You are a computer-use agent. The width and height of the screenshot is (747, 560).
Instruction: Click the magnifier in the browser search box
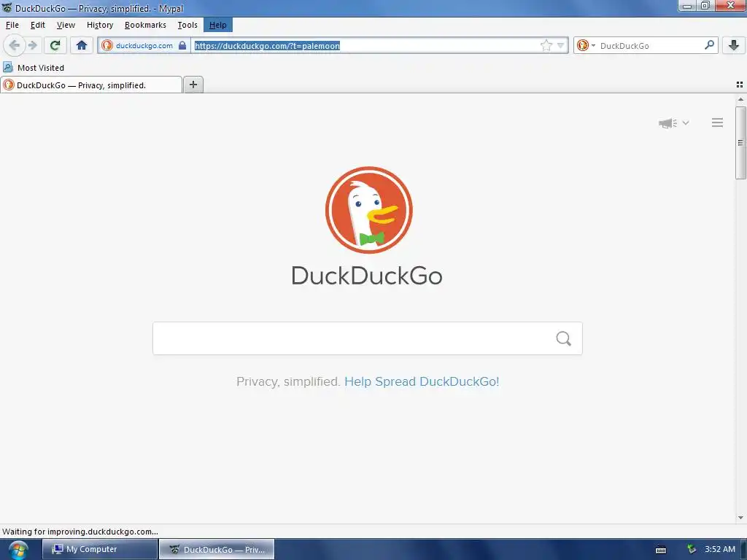709,45
